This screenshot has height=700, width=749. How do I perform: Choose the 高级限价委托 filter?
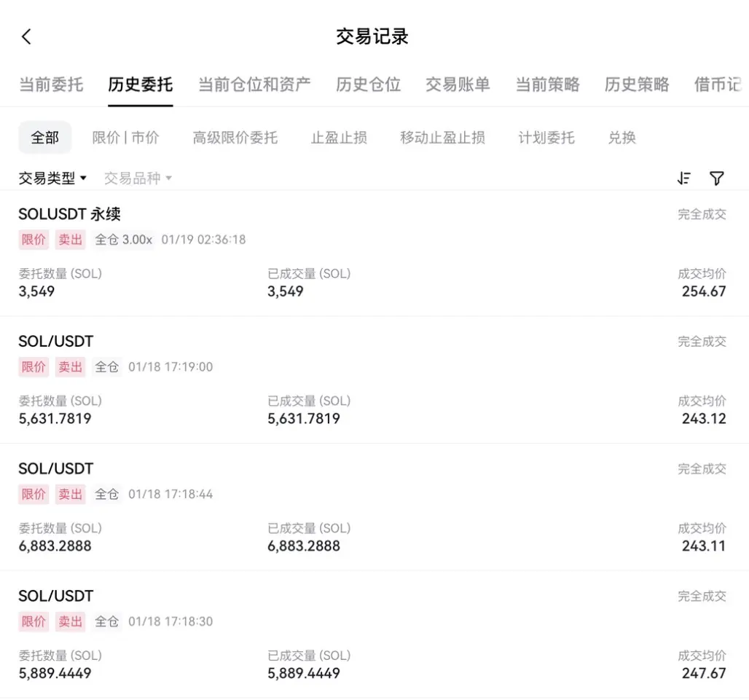point(235,138)
